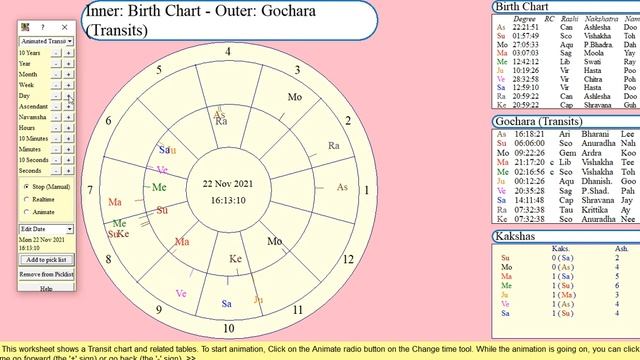640x360 pixels.
Task: Click Birth Chart Moon degree 27:05:33
Action: (526, 44)
